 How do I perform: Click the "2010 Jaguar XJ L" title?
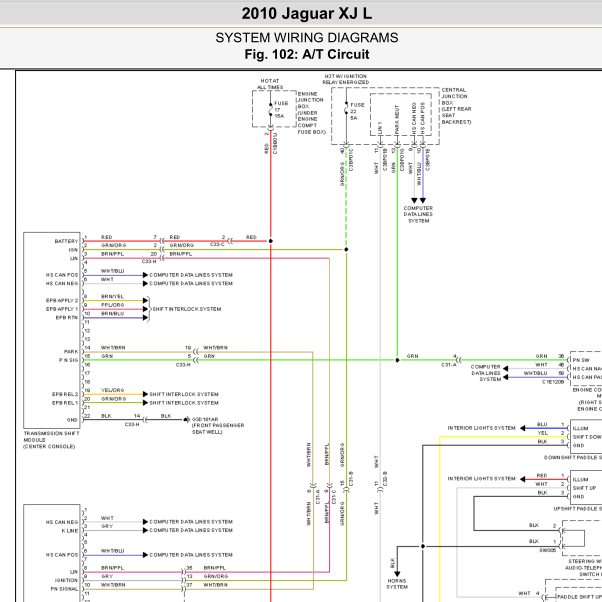pos(306,13)
